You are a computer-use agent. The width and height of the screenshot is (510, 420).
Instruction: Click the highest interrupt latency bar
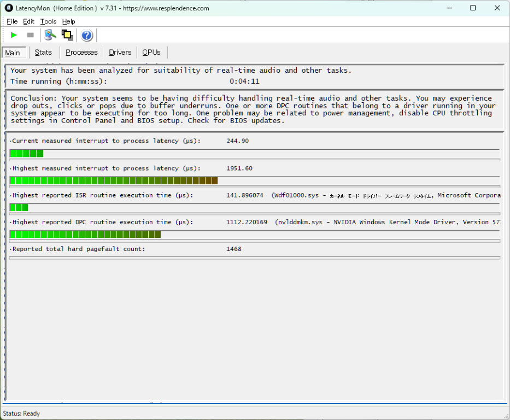tap(114, 180)
